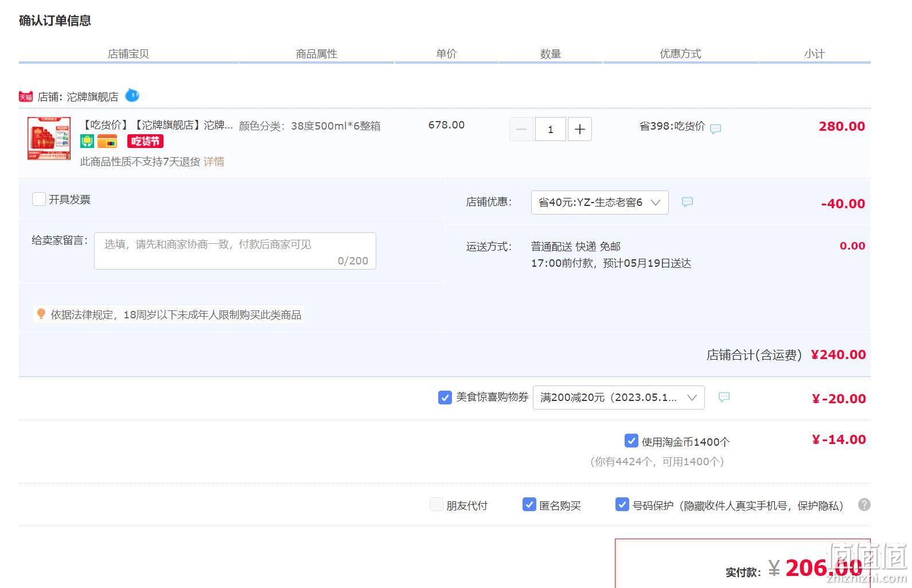Toggle the 号码保护 checkbox

(x=622, y=504)
